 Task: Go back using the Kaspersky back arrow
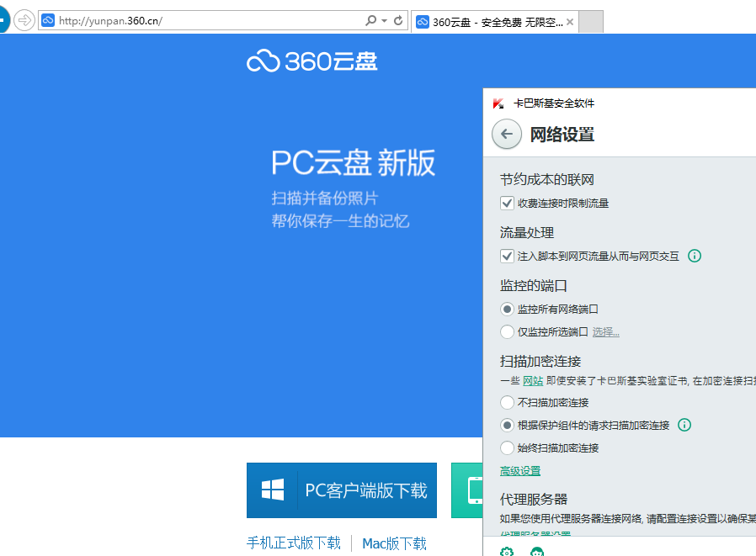(507, 134)
